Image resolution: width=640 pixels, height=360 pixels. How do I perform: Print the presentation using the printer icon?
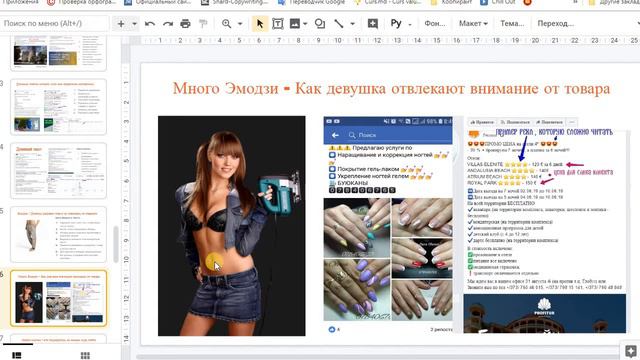pos(185,24)
